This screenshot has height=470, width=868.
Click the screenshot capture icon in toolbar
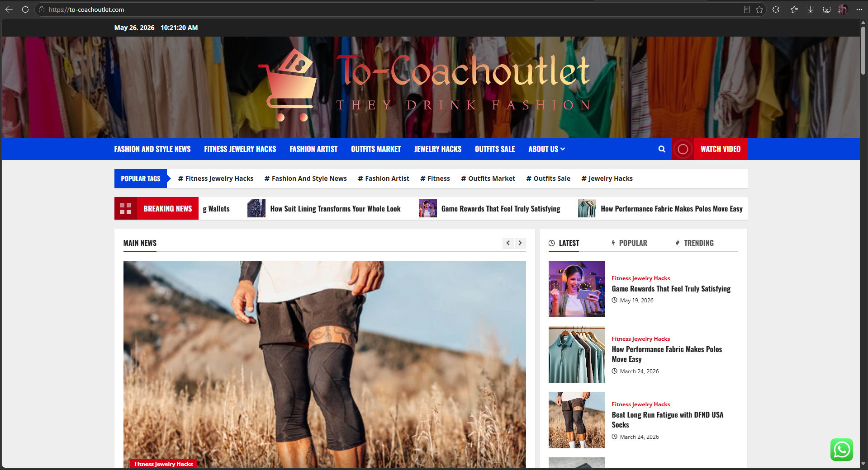click(827, 9)
